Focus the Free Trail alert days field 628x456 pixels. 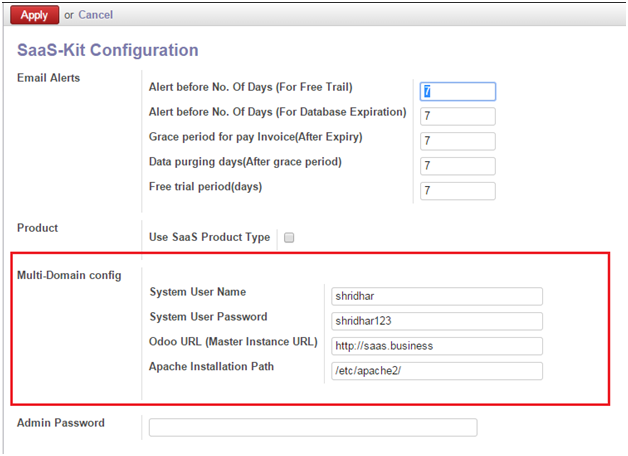[x=458, y=91]
